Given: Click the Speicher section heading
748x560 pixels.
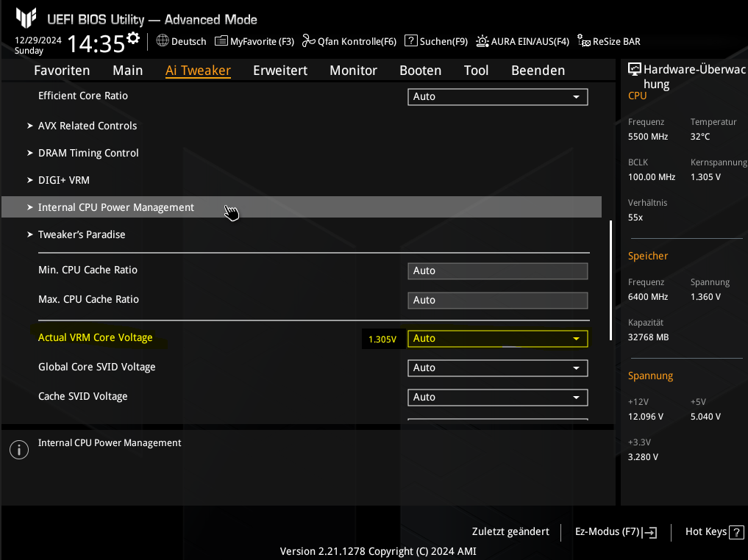Looking at the screenshot, I should (x=648, y=256).
